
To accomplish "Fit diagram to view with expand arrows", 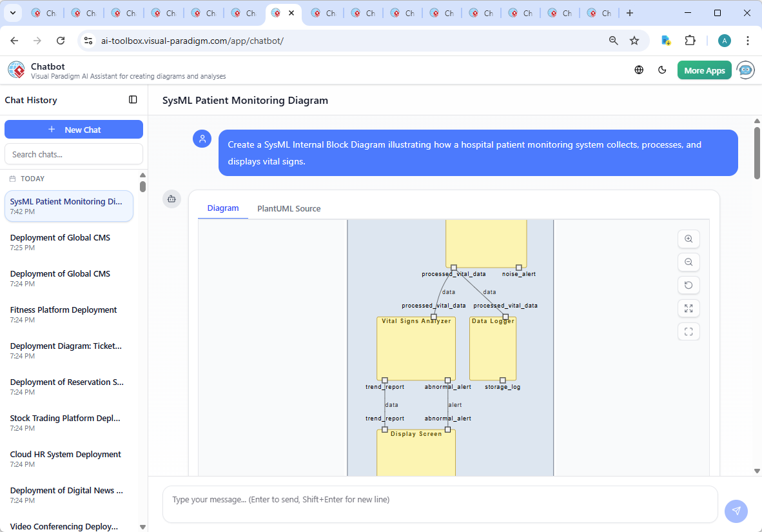I will (689, 309).
